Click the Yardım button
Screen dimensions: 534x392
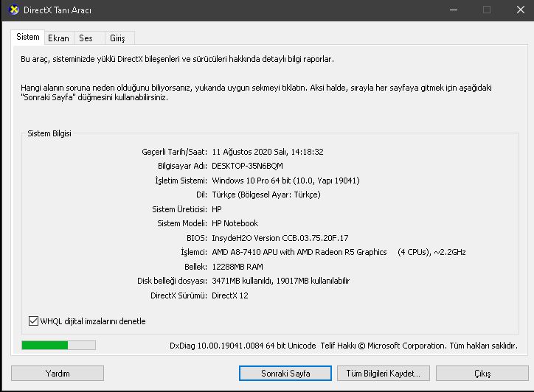[58, 374]
